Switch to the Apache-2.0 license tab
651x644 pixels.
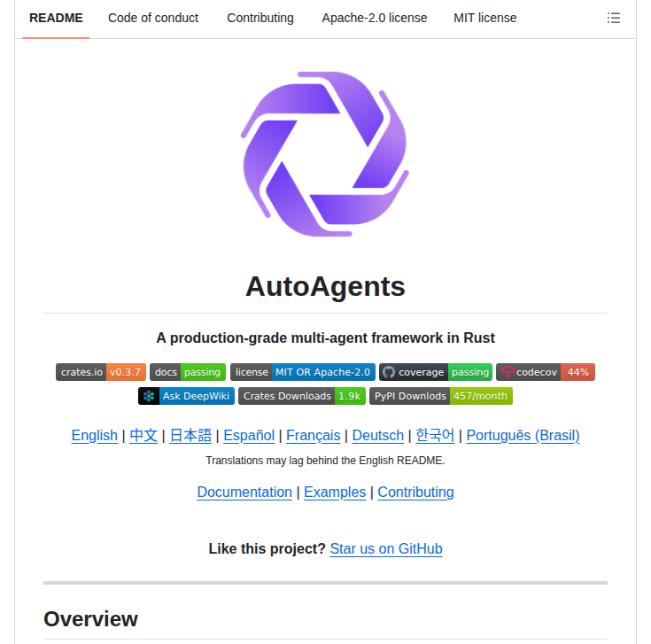pyautogui.click(x=375, y=19)
